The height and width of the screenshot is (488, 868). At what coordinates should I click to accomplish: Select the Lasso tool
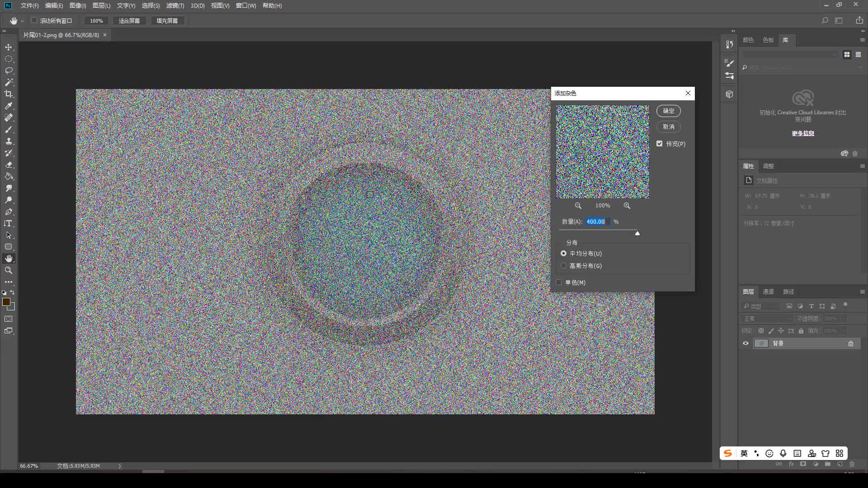[x=9, y=70]
